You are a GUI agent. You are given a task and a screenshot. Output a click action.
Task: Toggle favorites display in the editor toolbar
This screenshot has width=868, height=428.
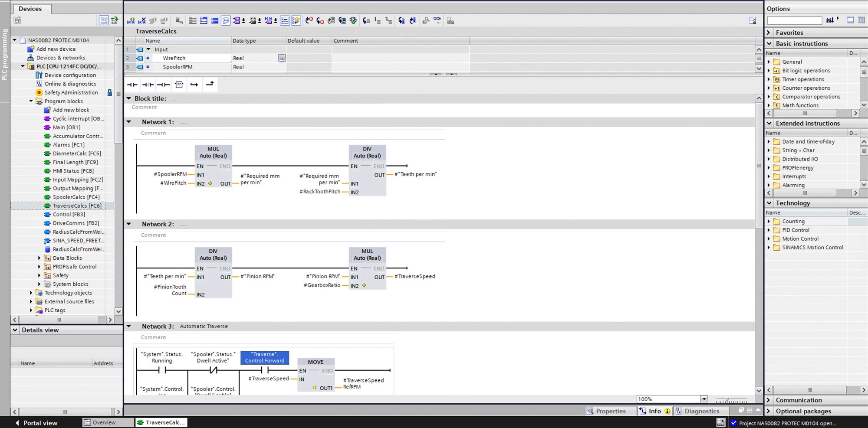point(296,20)
